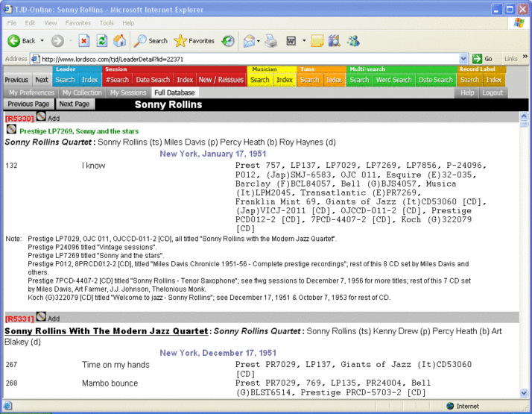Image resolution: width=532 pixels, height=414 pixels.
Task: Open the Discuss notepad icon
Action: [x=317, y=41]
